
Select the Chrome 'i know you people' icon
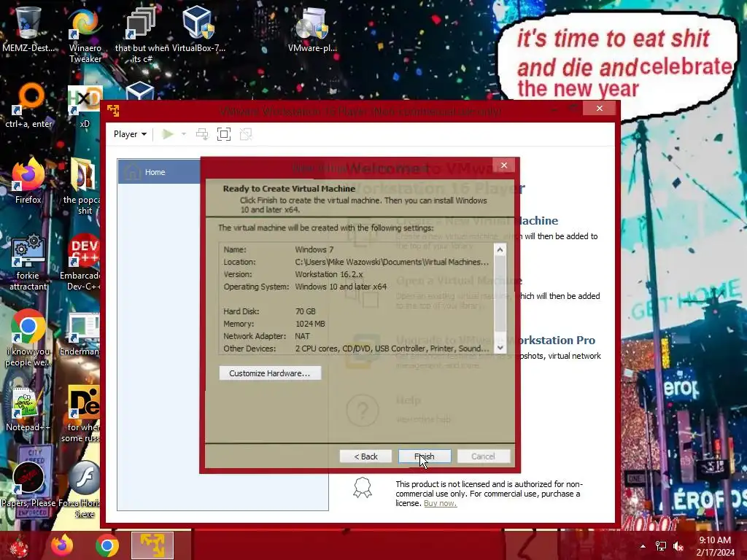pyautogui.click(x=28, y=338)
